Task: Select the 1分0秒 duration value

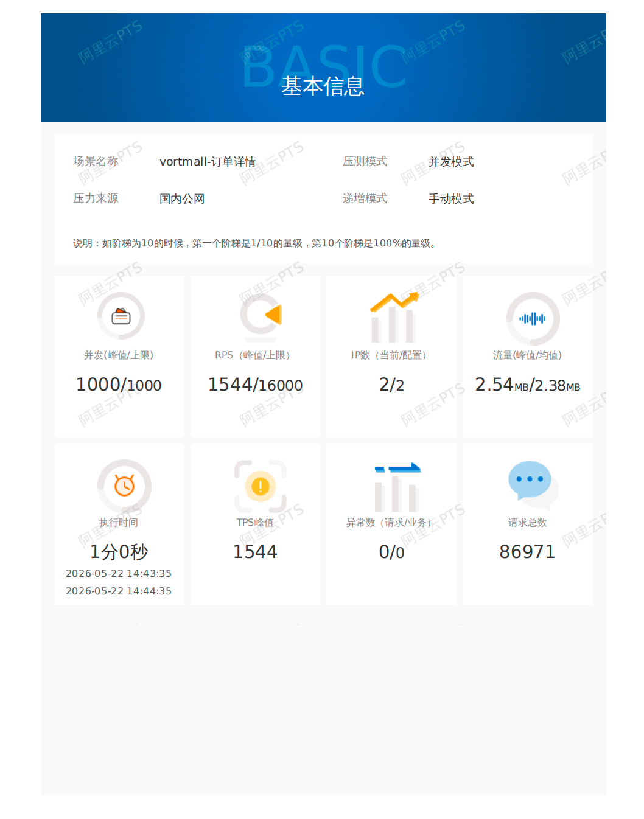Action: coord(119,552)
